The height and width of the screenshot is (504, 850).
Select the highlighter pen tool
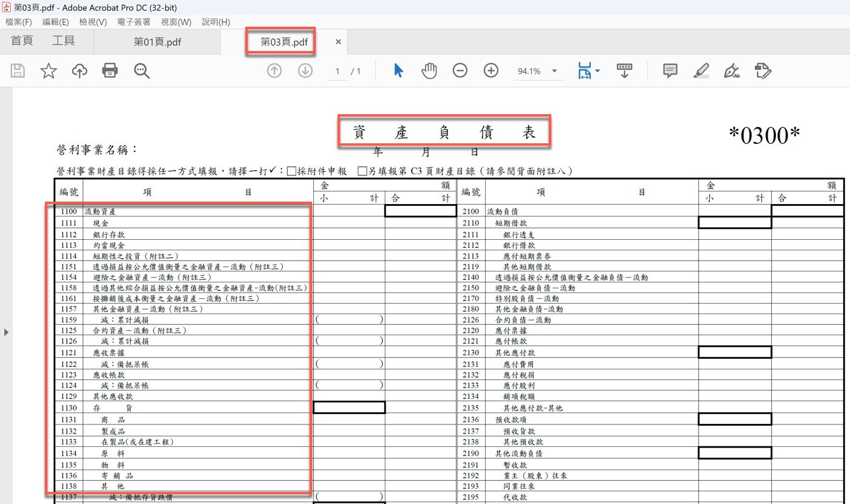(701, 71)
